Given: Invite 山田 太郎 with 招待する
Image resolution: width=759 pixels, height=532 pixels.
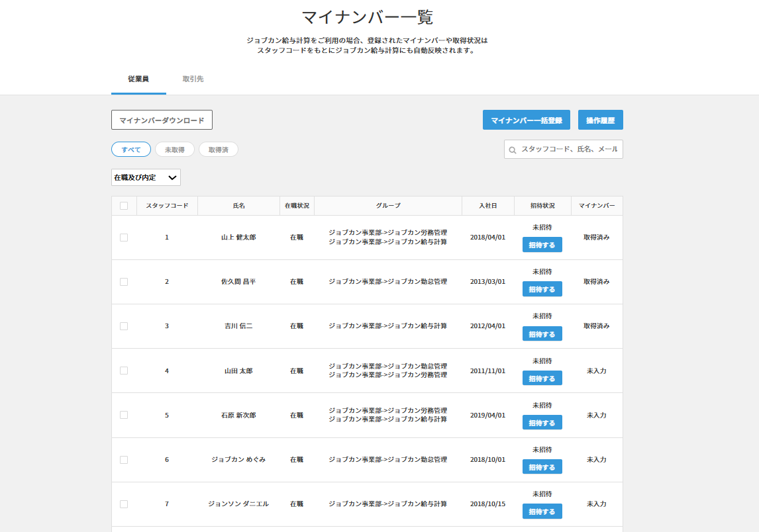Looking at the screenshot, I should point(542,378).
